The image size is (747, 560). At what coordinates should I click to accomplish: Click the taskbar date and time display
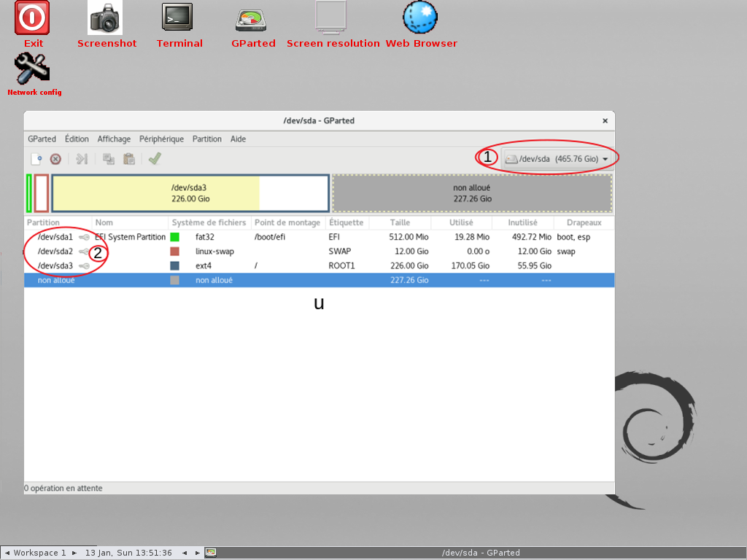(x=128, y=553)
